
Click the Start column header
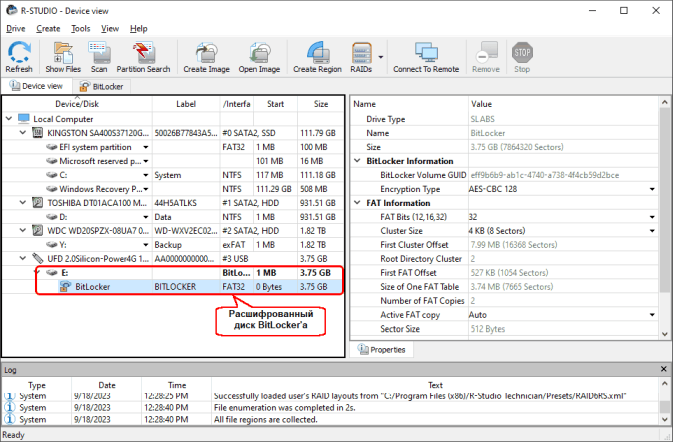coord(275,104)
